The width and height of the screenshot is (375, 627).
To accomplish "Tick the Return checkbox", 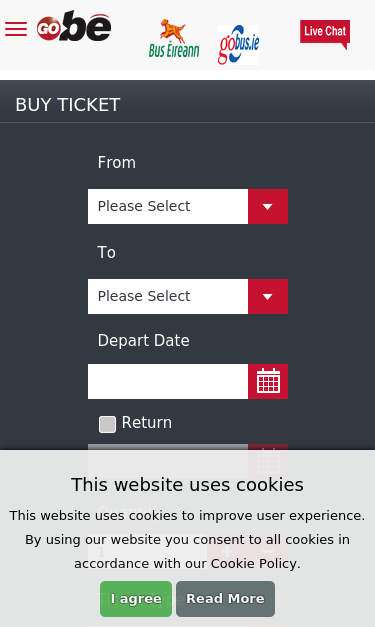I will 107,424.
